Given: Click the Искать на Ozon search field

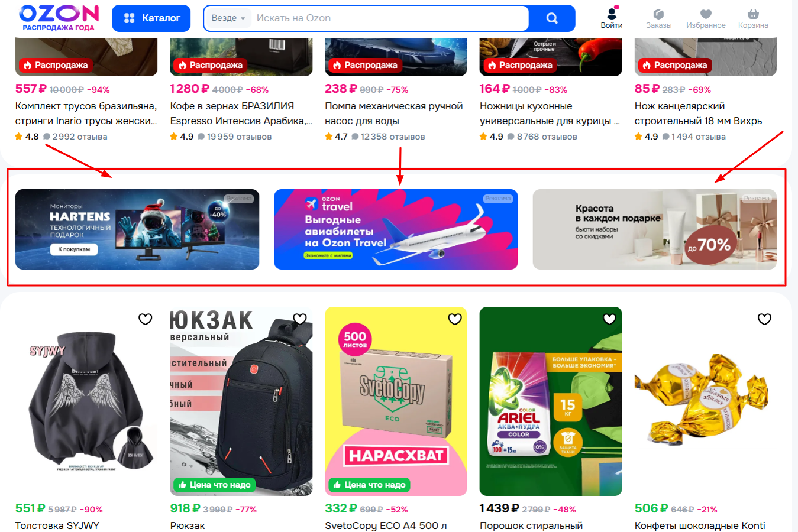Looking at the screenshot, I should pyautogui.click(x=390, y=18).
